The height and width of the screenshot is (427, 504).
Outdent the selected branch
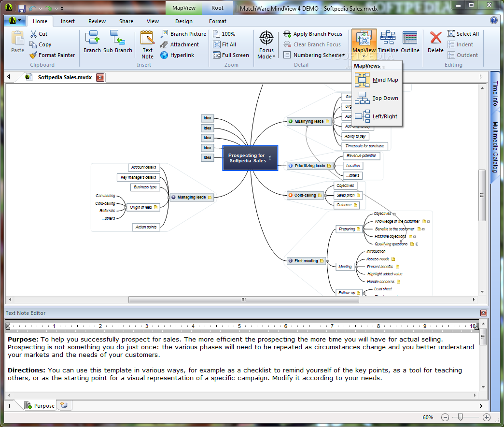(x=462, y=55)
